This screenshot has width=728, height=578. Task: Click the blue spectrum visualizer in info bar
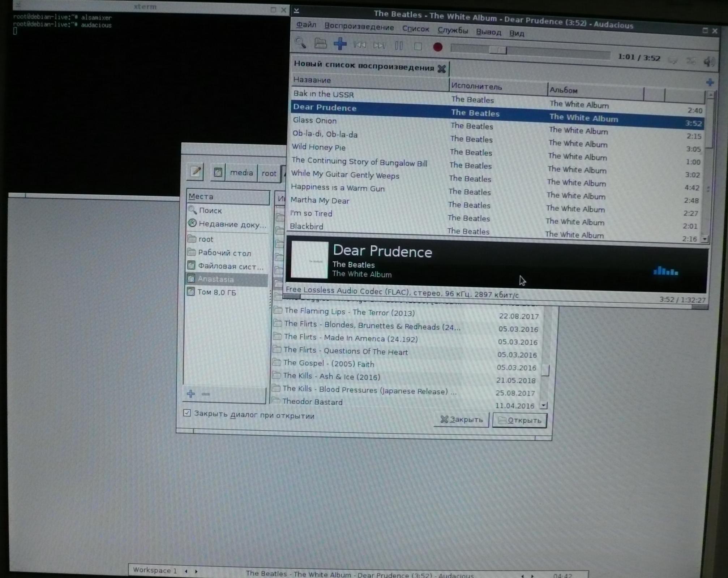[x=666, y=271]
